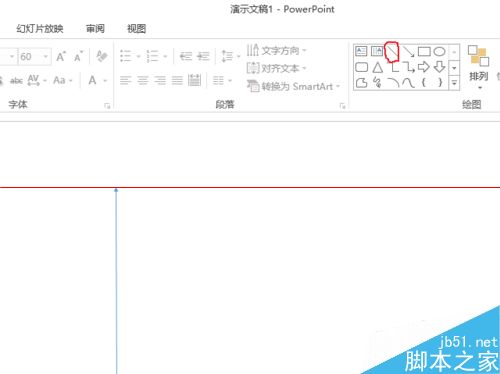Switch to the 视图 tab

[136, 29]
